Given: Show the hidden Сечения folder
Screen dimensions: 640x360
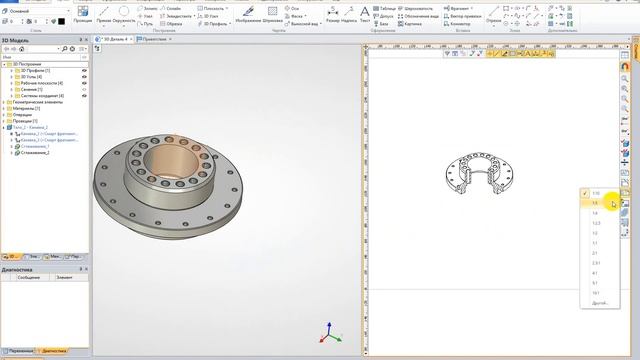Looking at the screenshot, I should coord(84,89).
